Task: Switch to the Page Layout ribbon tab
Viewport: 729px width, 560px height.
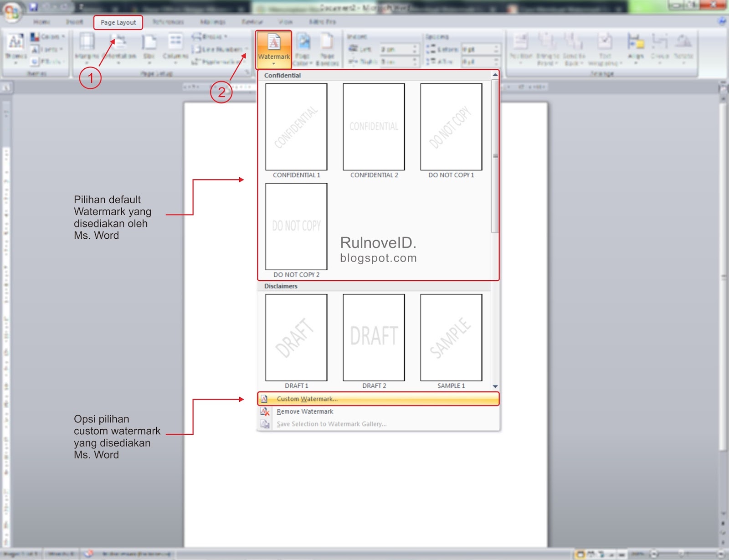Action: [x=118, y=22]
